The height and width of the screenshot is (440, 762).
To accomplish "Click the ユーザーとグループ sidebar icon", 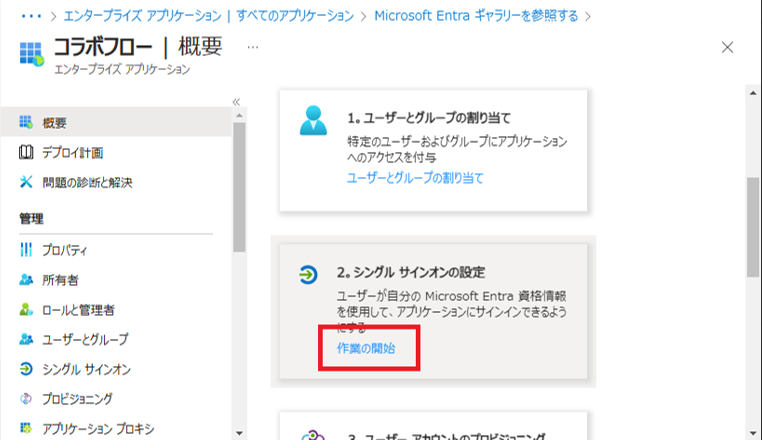I will 26,339.
